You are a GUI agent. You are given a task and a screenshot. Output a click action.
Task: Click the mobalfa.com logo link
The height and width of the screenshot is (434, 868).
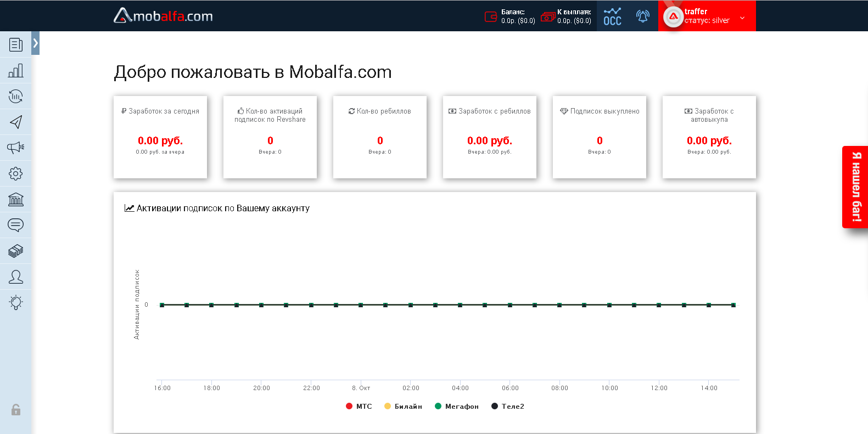point(163,16)
